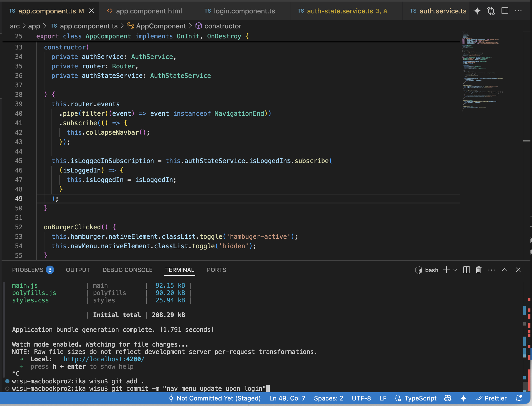Screen dimensions: 532x406
Task: Click isLoggedIn$ observable on line 45
Action: [x=270, y=161]
